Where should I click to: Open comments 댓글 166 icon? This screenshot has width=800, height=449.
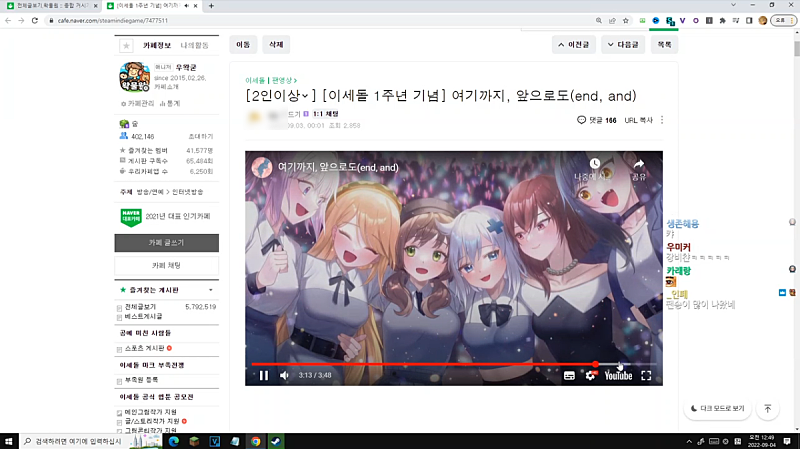(596, 120)
